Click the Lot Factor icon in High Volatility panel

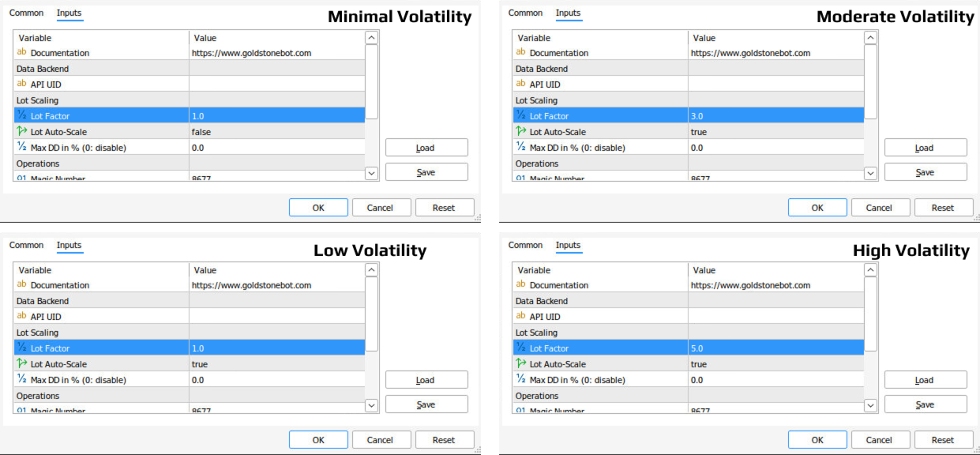pyautogui.click(x=520, y=348)
